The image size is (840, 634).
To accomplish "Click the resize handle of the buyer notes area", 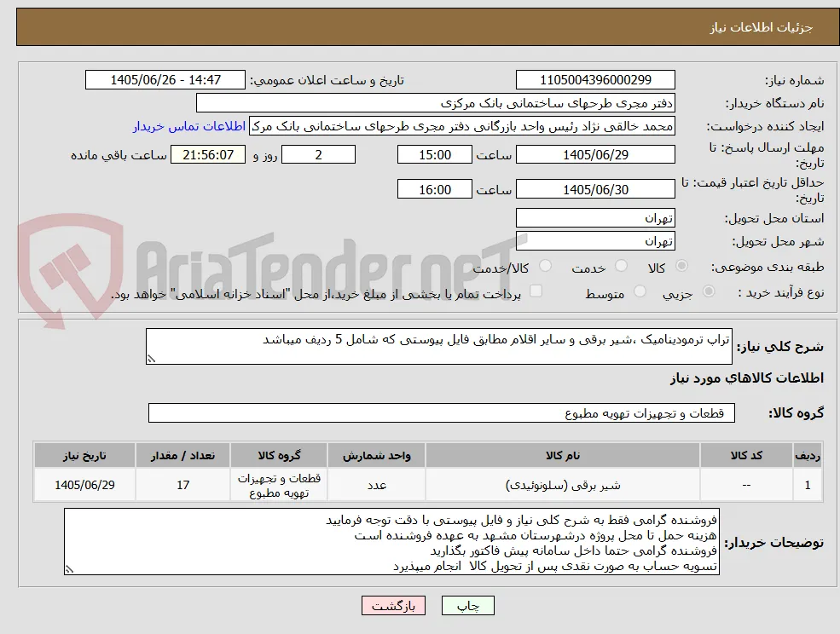I will click(69, 570).
